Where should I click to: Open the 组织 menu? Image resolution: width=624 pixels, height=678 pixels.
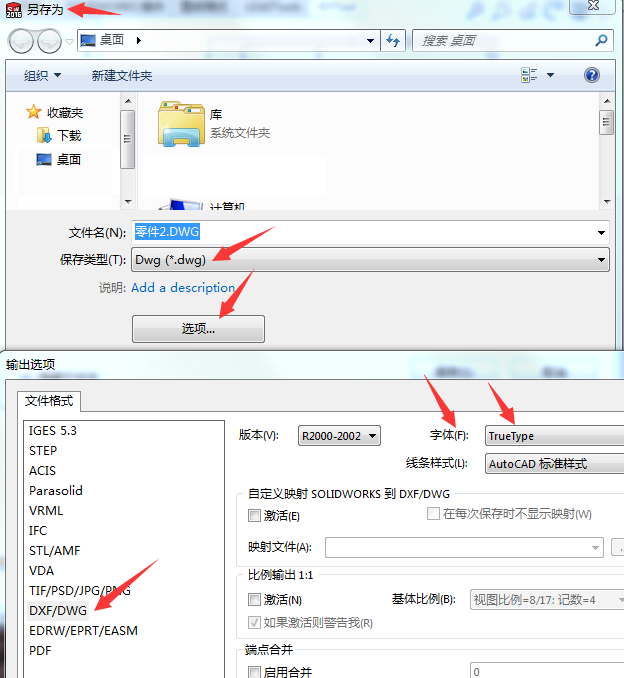coord(42,76)
